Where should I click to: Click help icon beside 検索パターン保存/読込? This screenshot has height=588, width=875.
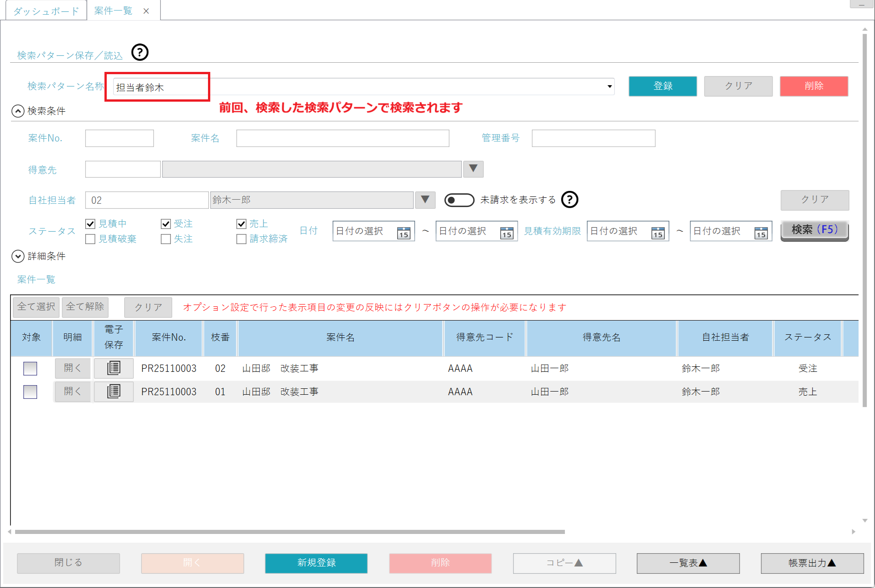tap(140, 52)
